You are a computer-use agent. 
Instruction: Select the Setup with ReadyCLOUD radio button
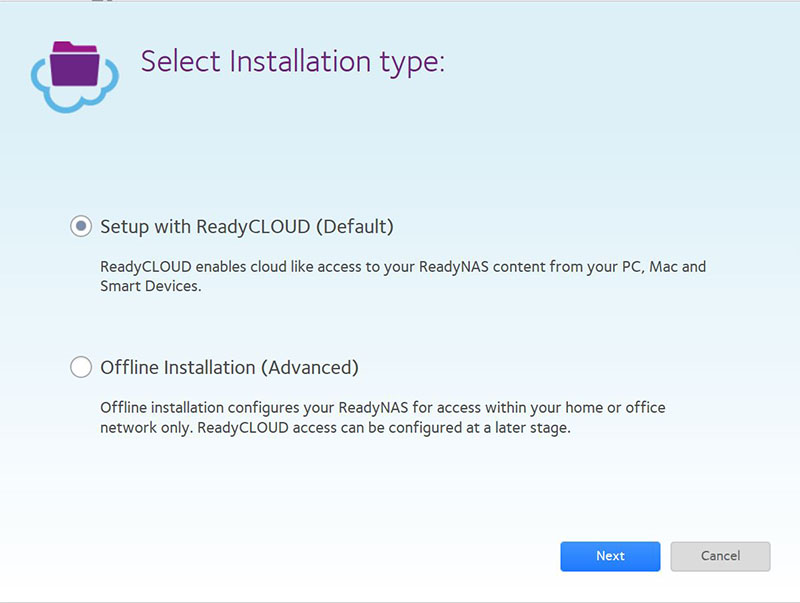coord(81,227)
